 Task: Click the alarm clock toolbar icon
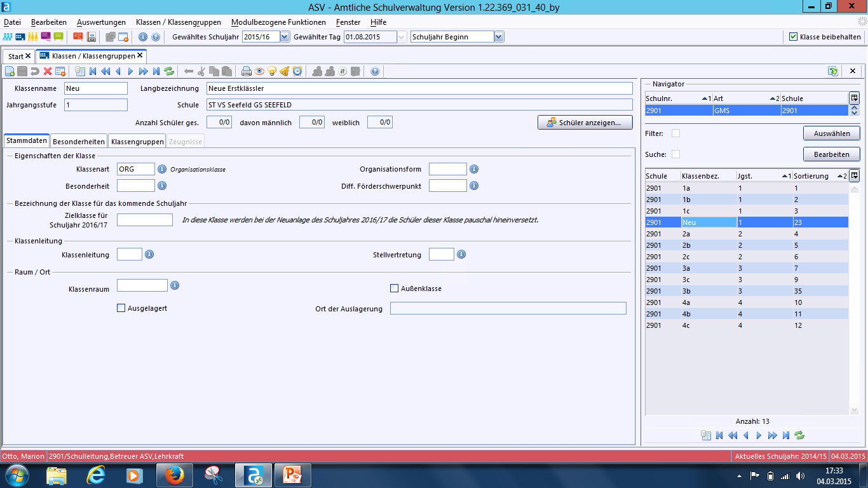[x=297, y=71]
